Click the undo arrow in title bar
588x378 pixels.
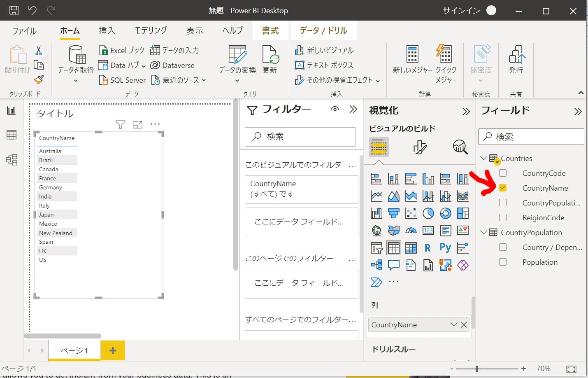pyautogui.click(x=32, y=11)
